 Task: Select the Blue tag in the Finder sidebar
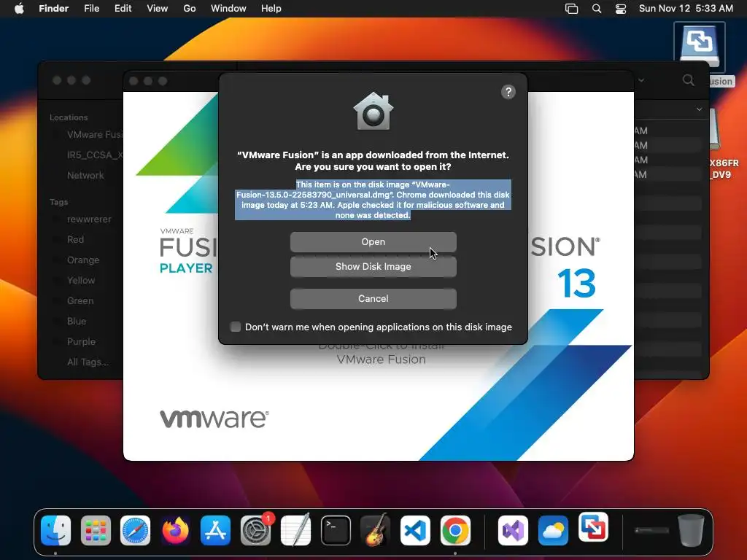click(76, 322)
